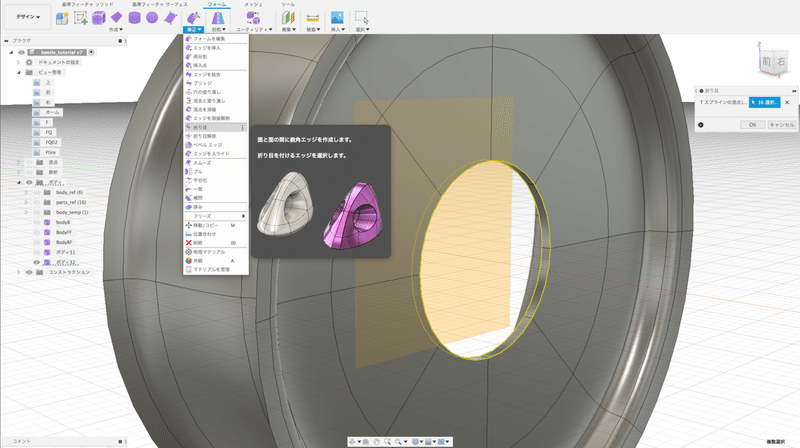
Task: Click the Create Sketch toolbar icon
Action: tap(81, 18)
